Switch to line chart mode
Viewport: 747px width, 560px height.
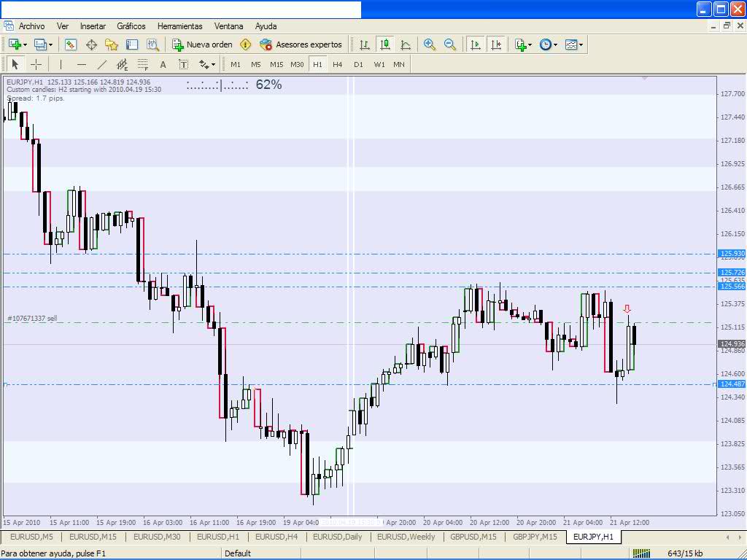(406, 44)
